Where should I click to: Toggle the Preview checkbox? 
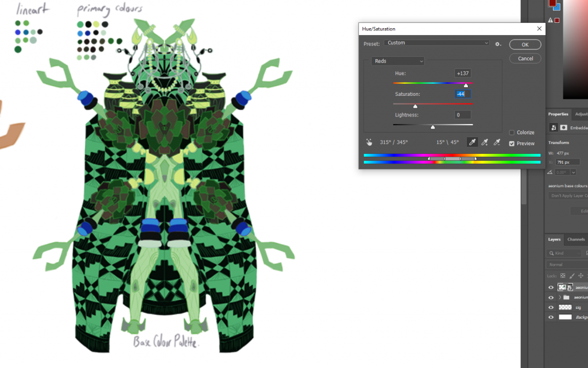512,144
